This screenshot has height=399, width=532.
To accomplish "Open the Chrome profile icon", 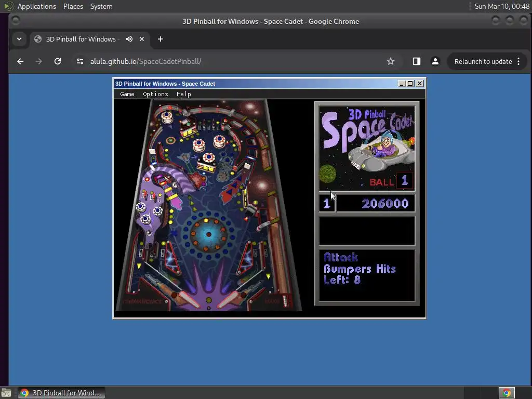I will tap(435, 61).
